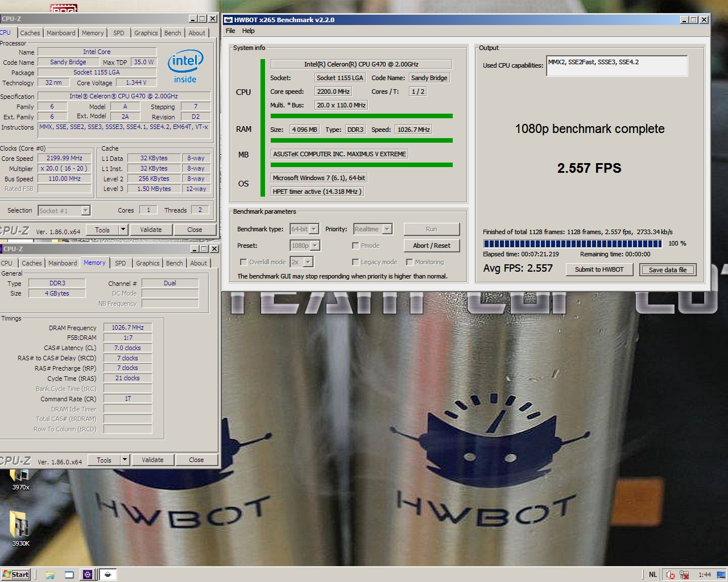
Task: Click the Used CPU capabilities text box
Action: [617, 65]
